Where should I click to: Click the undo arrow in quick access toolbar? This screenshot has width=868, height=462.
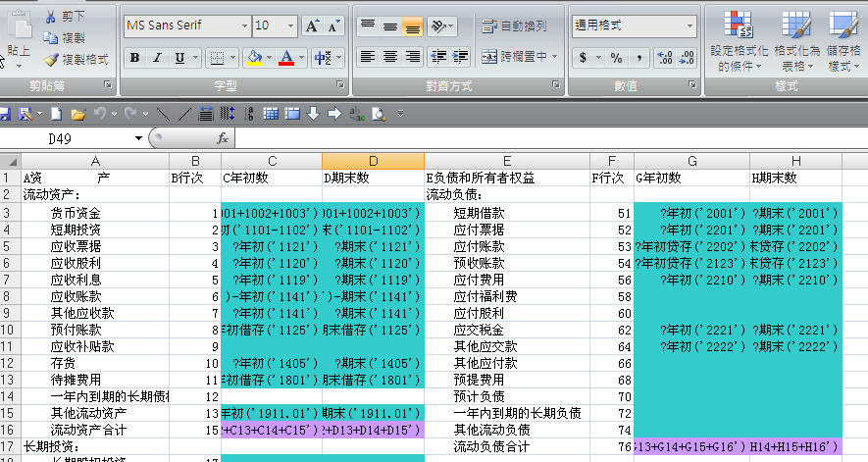click(99, 114)
